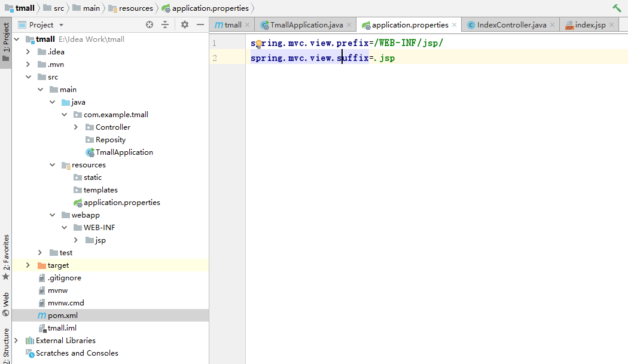Close the application.properties tab
Viewport: 628px width, 364px height.
point(454,25)
